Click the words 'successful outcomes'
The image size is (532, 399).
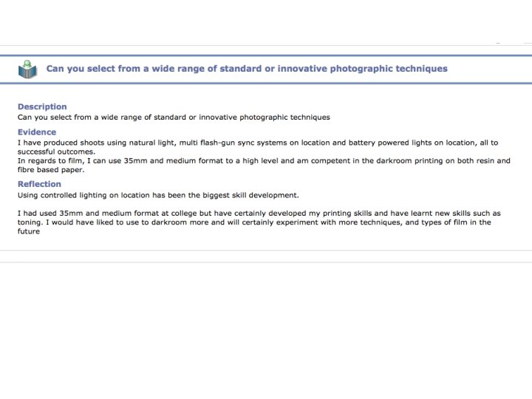[56, 151]
